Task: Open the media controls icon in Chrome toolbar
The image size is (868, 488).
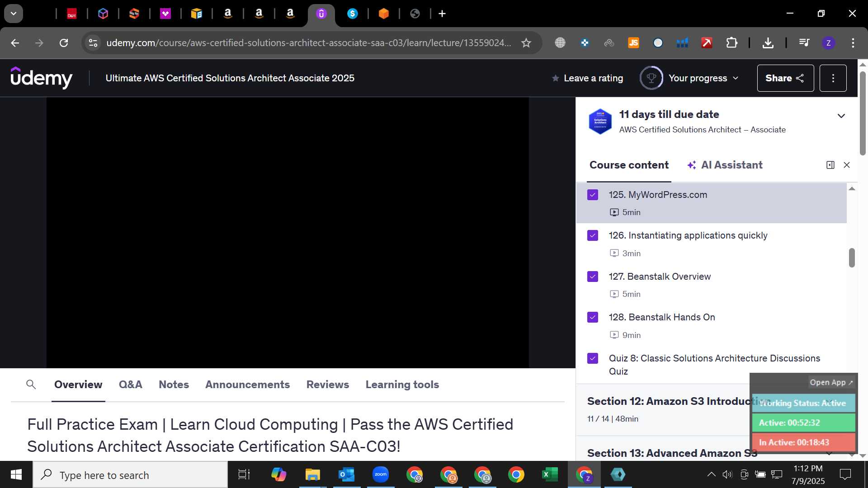Action: [x=804, y=43]
